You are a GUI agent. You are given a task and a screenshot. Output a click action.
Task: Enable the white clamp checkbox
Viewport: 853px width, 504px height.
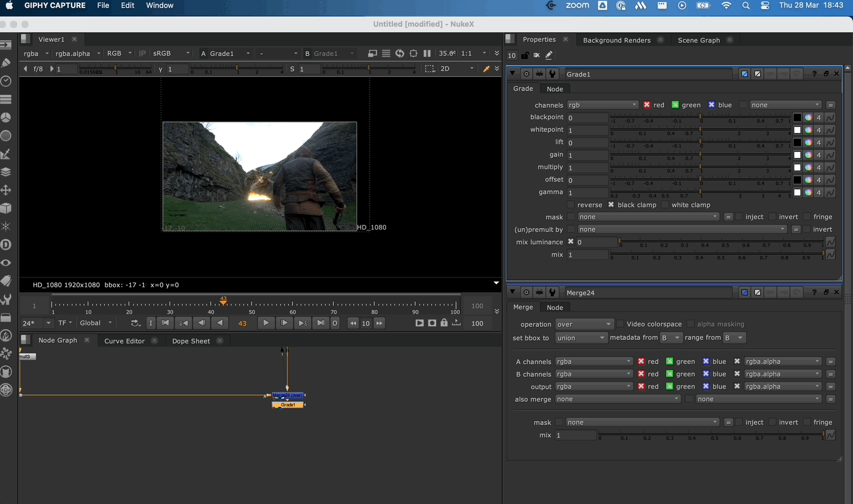(x=664, y=205)
